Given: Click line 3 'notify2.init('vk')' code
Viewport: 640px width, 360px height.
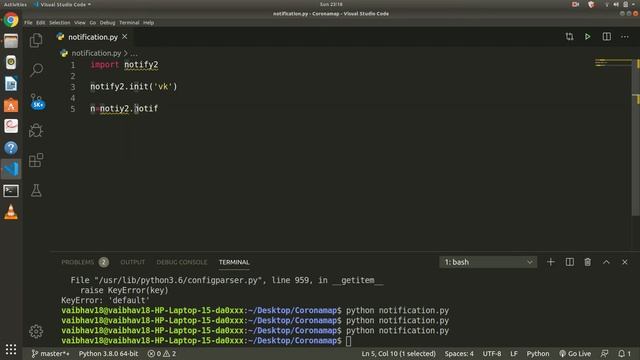Looking at the screenshot, I should pyautogui.click(x=133, y=87).
